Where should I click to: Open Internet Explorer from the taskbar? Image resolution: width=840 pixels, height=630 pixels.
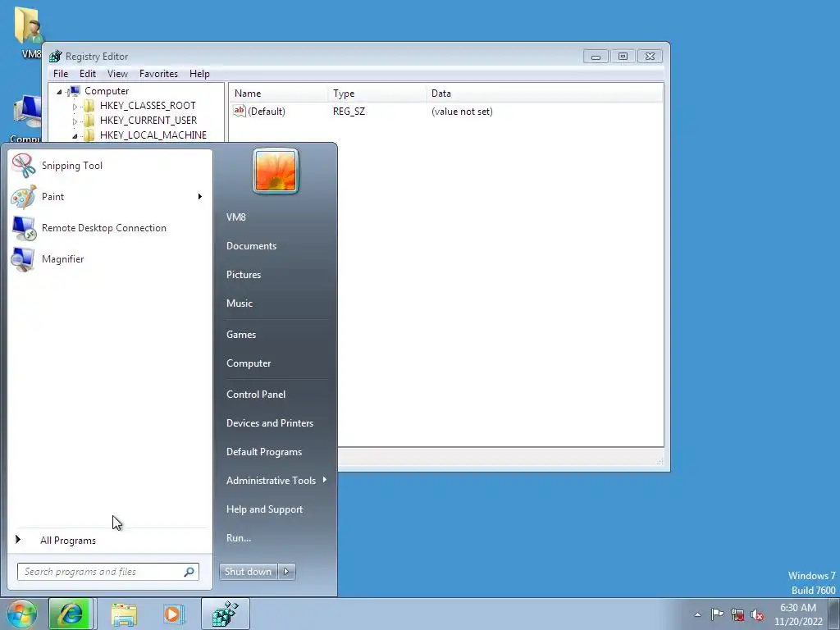pos(71,614)
